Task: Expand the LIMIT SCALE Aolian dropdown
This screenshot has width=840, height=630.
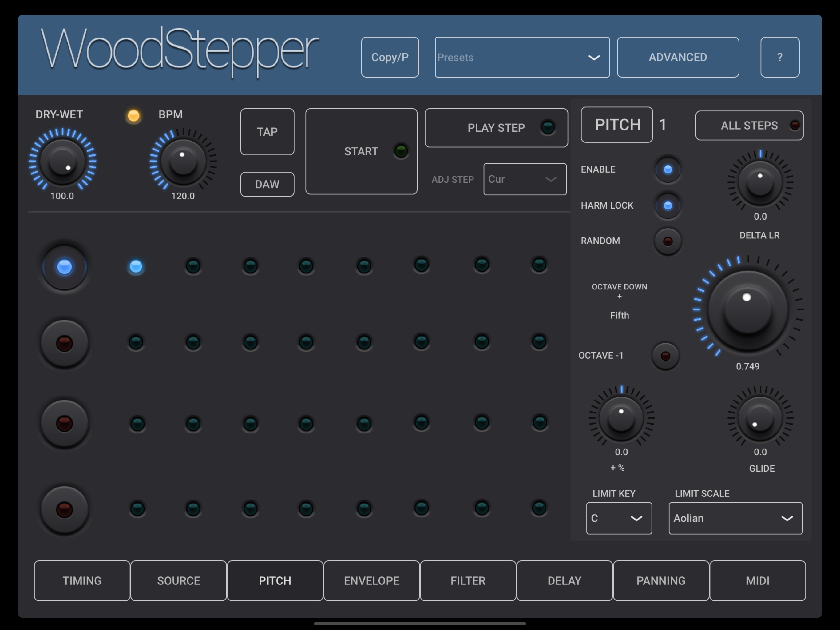Action: (x=735, y=518)
